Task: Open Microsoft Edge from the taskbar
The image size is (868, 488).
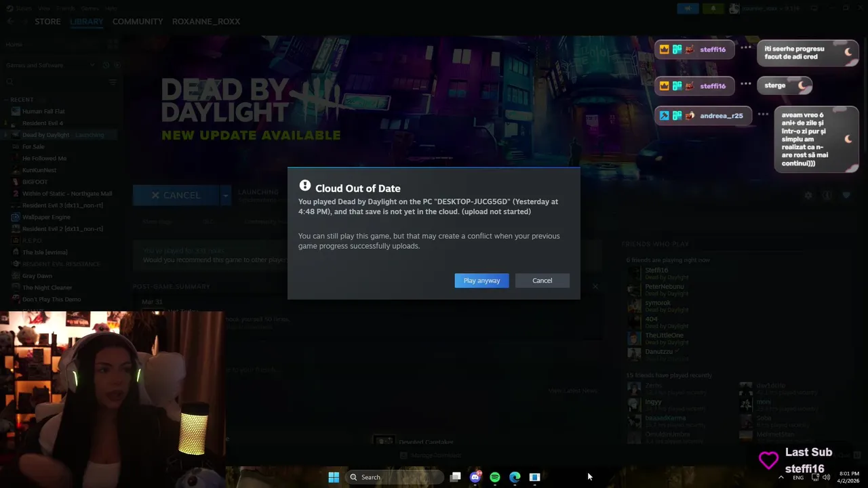Action: 515,477
